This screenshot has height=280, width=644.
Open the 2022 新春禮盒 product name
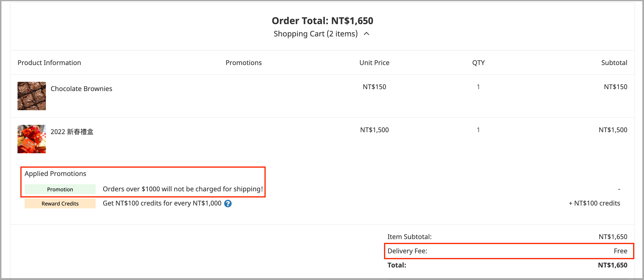click(72, 132)
